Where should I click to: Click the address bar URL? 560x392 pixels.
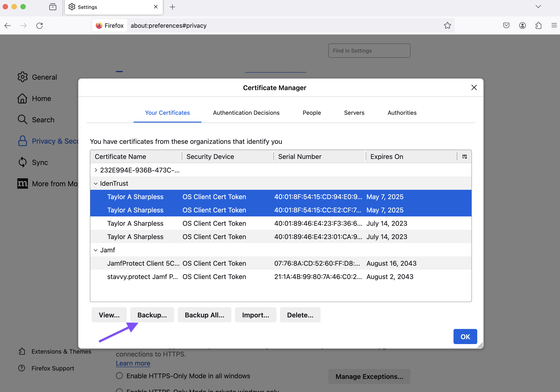(169, 26)
